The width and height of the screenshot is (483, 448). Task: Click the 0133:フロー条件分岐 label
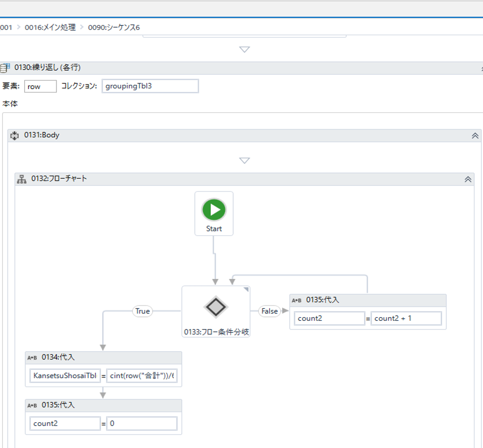pyautogui.click(x=216, y=332)
